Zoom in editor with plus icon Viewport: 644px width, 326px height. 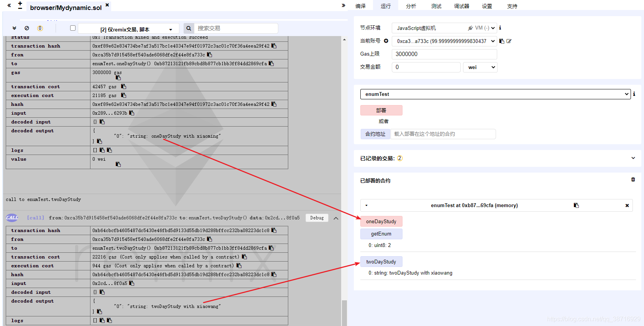click(x=20, y=3)
